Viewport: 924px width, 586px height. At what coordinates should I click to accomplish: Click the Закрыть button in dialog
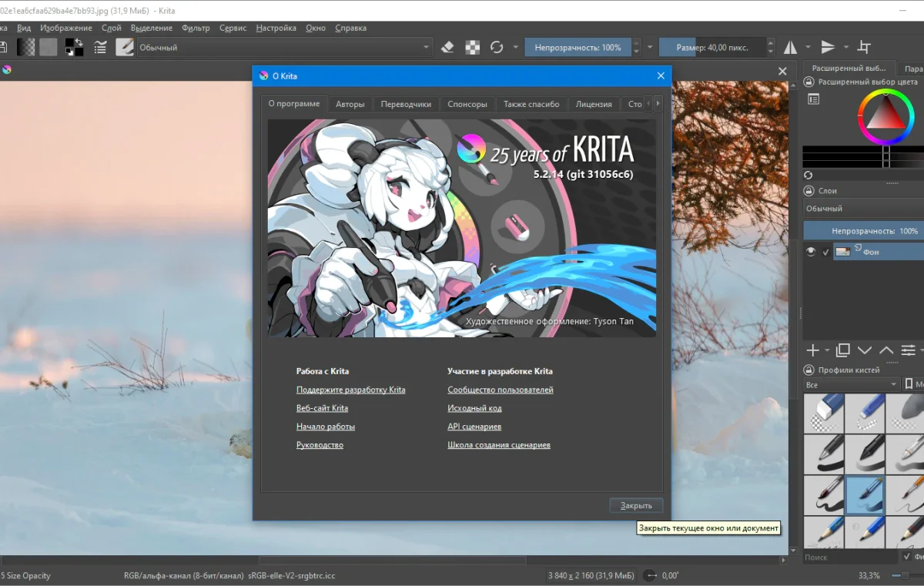click(636, 506)
